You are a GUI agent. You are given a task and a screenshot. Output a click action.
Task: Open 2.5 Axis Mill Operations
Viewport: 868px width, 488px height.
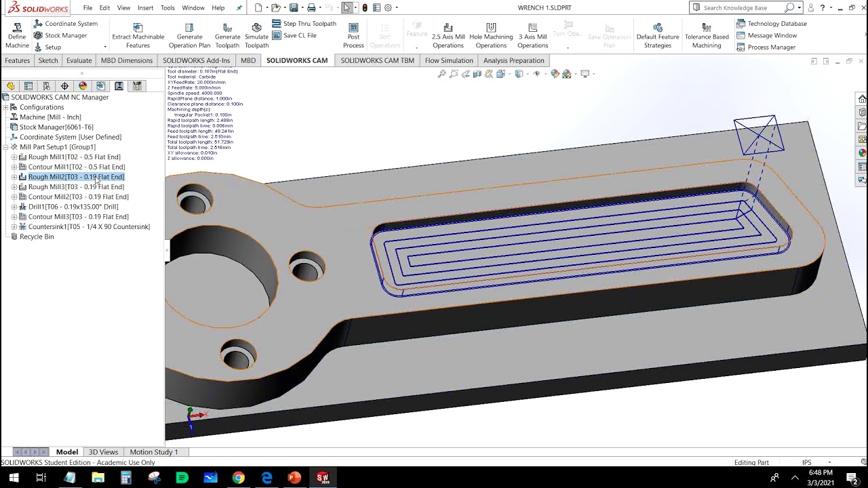pos(448,35)
